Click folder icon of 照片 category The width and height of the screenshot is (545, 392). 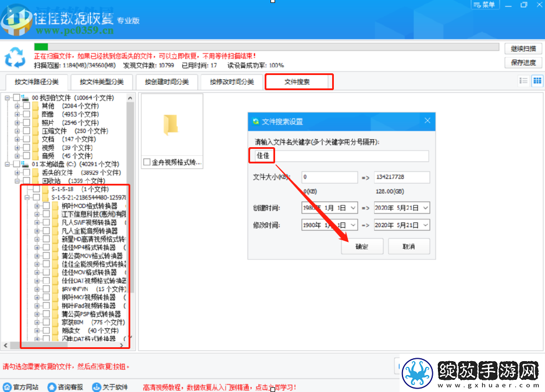(x=35, y=122)
